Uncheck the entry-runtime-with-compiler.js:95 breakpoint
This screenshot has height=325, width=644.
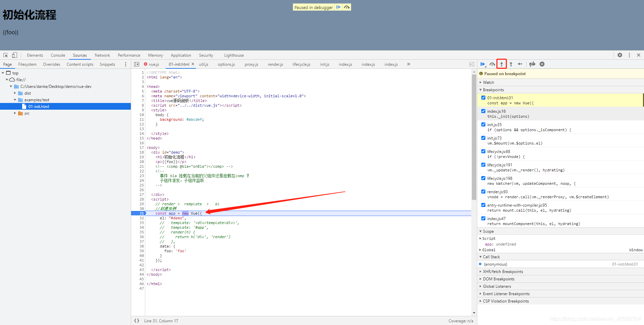[483, 205]
